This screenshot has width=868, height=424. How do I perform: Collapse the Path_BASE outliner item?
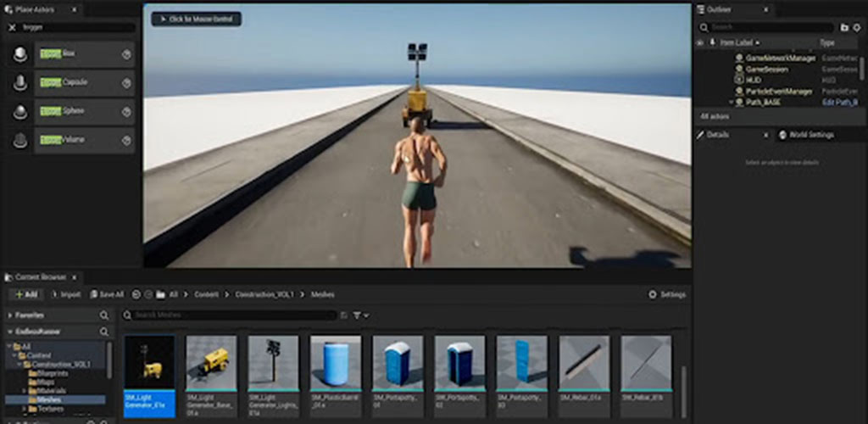pos(732,102)
